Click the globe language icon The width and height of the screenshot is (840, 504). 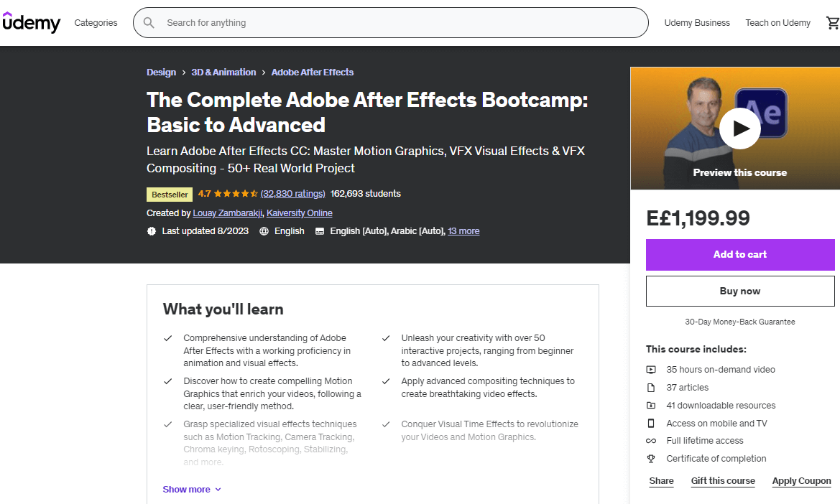pyautogui.click(x=264, y=231)
